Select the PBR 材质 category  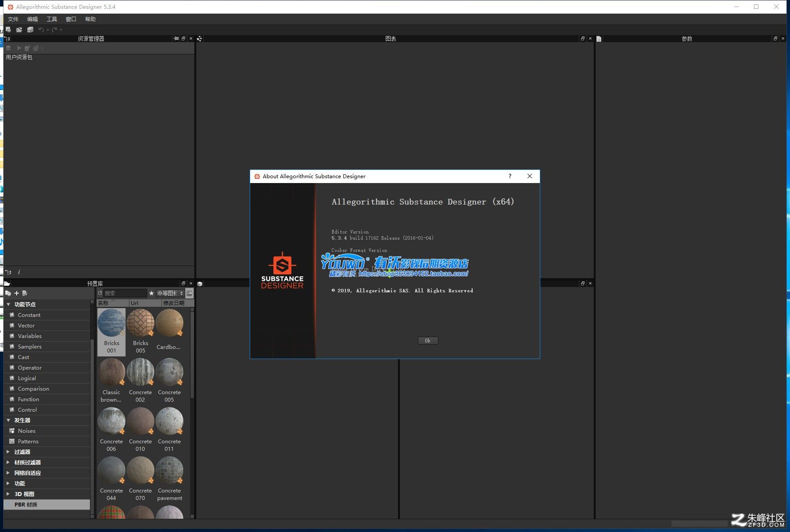47,504
